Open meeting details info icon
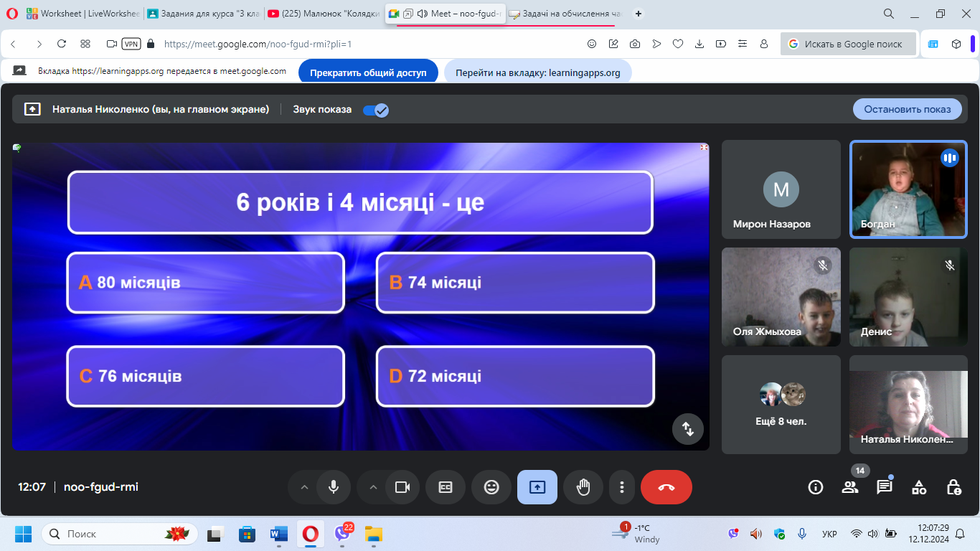 pyautogui.click(x=815, y=487)
